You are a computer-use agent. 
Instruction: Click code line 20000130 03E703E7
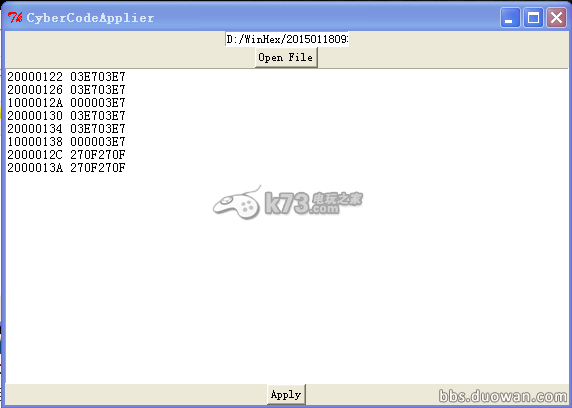coord(66,116)
